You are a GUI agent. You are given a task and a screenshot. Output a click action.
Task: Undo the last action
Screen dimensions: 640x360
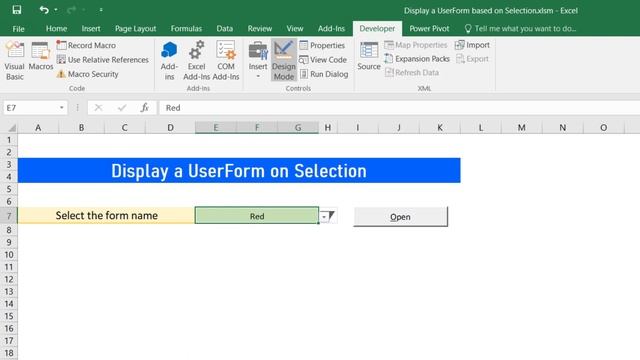tap(44, 10)
